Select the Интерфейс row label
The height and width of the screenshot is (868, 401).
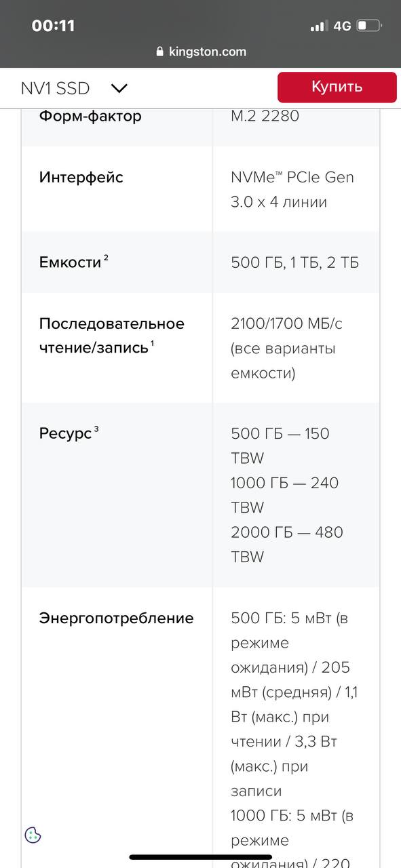pyautogui.click(x=81, y=178)
